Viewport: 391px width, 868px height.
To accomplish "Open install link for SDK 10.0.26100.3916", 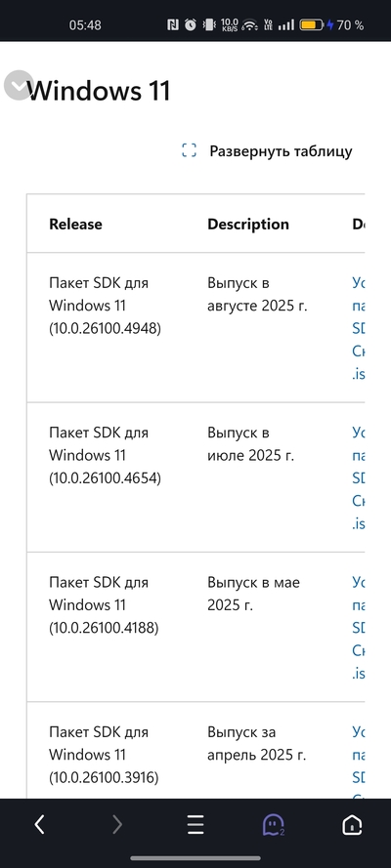I will tap(359, 765).
